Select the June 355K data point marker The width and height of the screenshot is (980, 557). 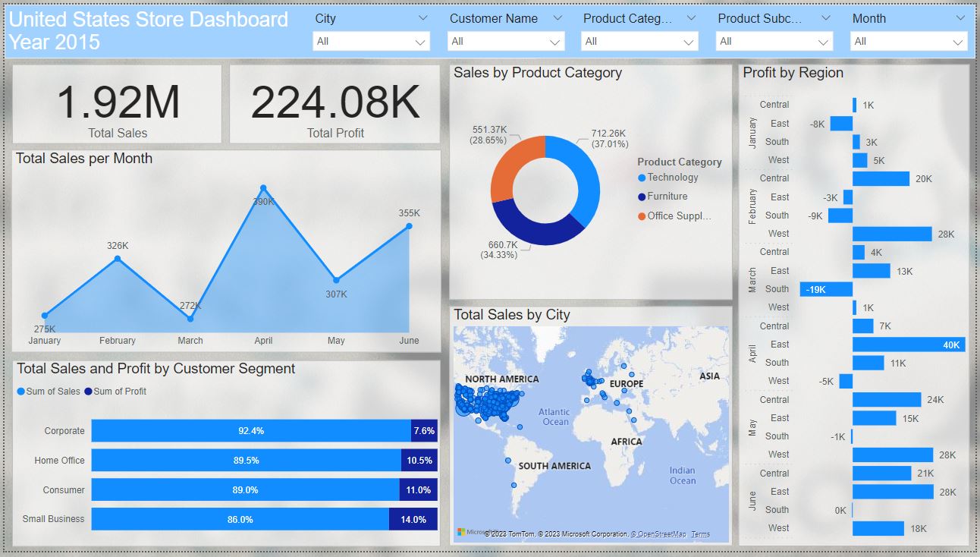click(x=409, y=226)
